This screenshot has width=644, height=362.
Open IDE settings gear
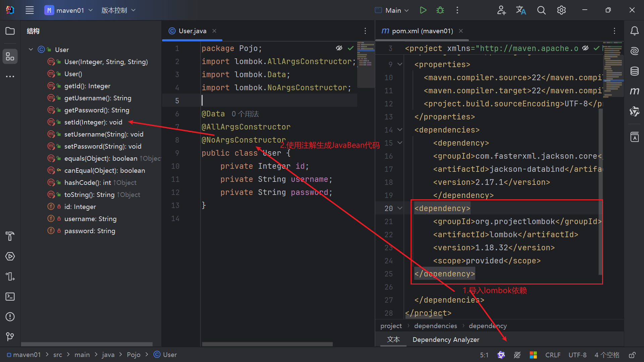(x=561, y=10)
